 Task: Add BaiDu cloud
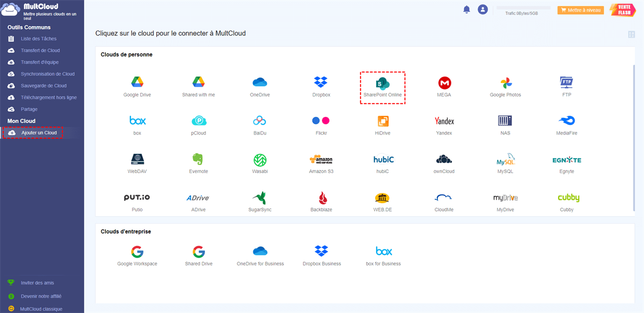point(260,126)
